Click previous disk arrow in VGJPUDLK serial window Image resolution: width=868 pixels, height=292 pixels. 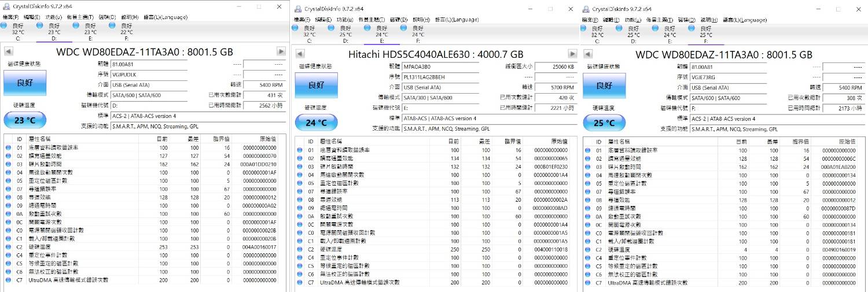[8, 51]
